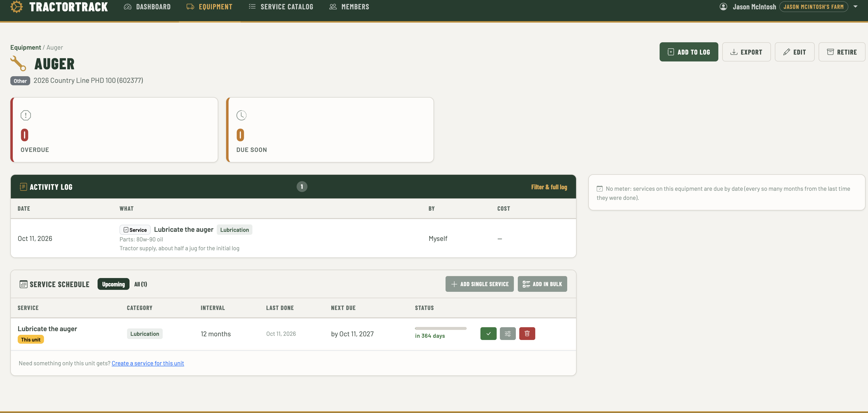Switch schedule filter to All (1)

[x=141, y=284]
